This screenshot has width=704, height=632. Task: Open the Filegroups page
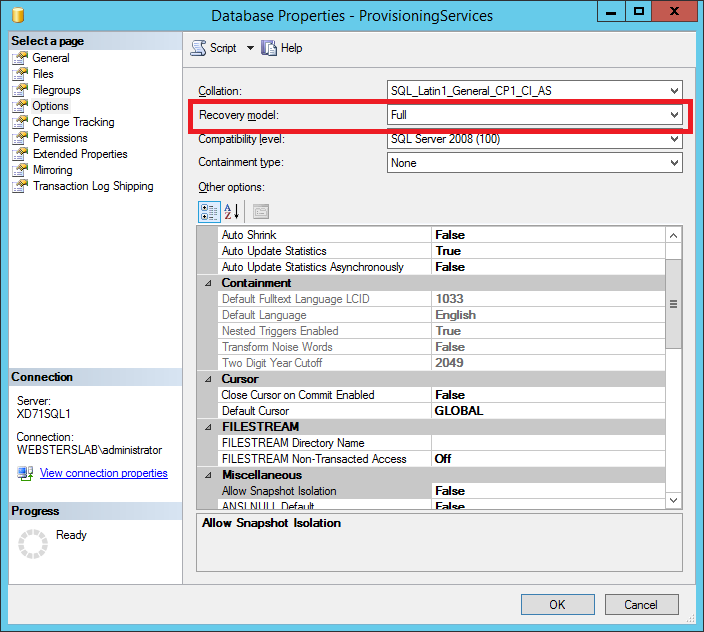tap(56, 90)
